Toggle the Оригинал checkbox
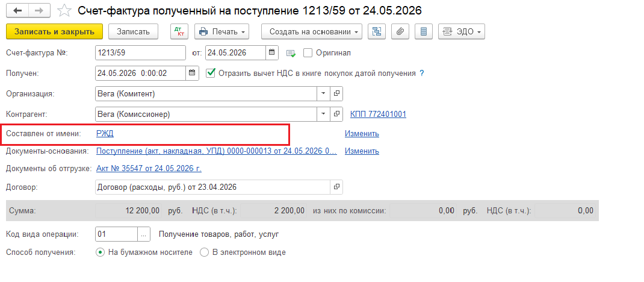 pos(308,53)
